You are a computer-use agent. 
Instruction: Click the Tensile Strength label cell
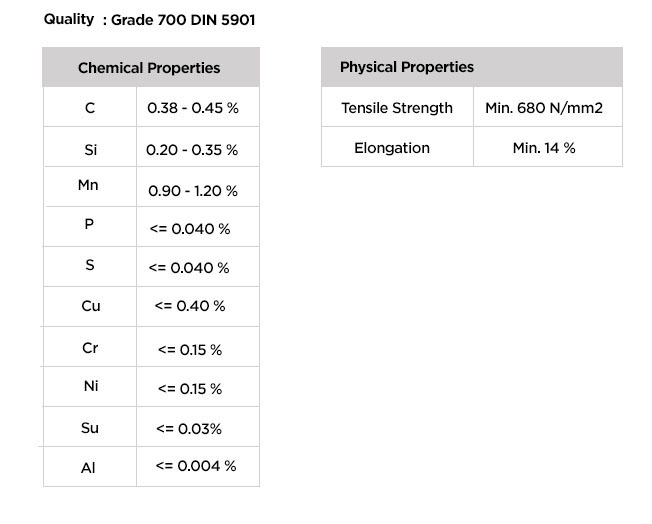(398, 107)
